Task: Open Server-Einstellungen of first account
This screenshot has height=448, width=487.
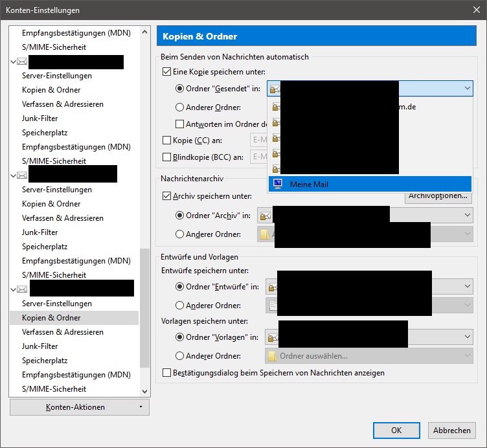Action: [57, 76]
